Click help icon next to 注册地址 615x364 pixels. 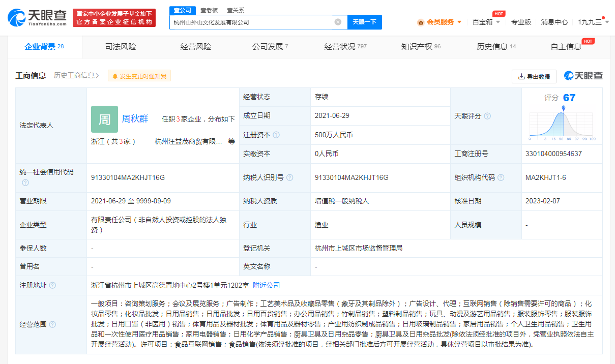52,285
